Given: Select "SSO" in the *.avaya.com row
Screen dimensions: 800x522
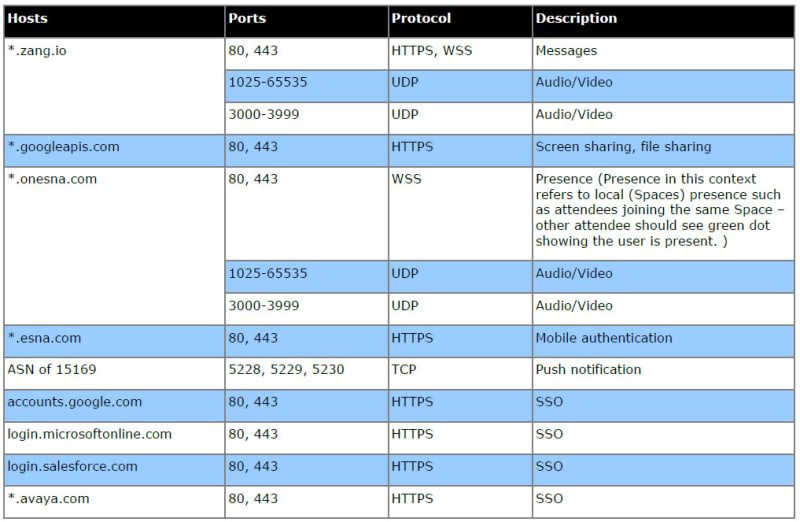Looking at the screenshot, I should 663,502.
